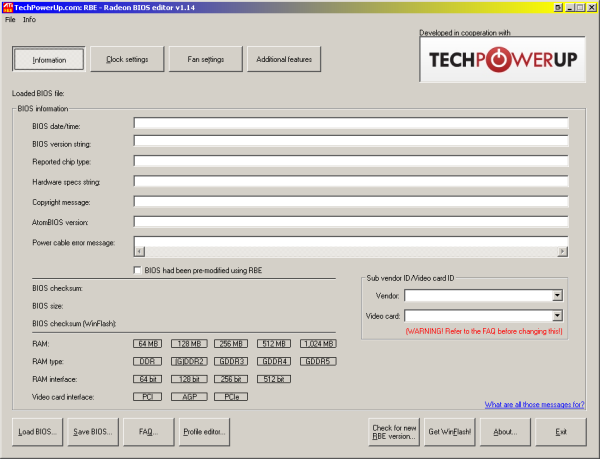Click the left scroll arrow of error message box
The image size is (600, 459).
[140, 251]
